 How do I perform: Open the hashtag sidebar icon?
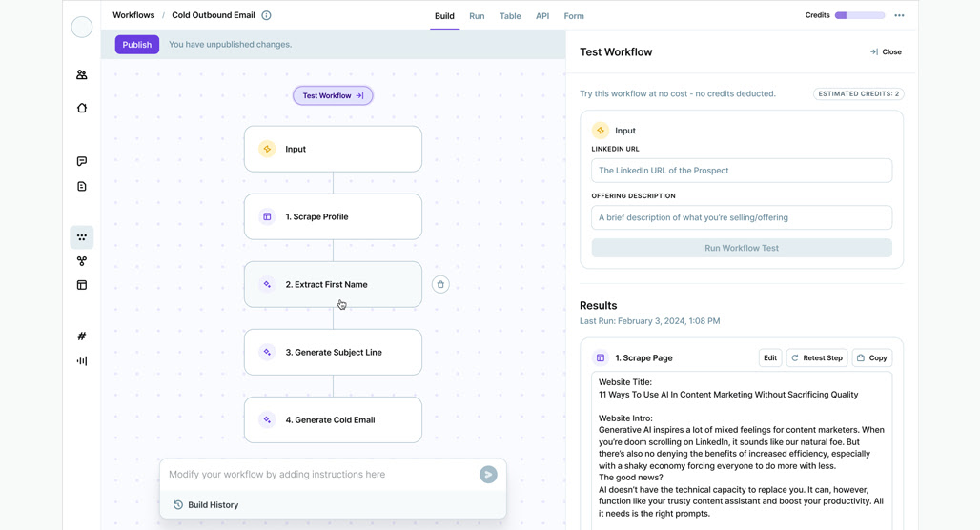coord(82,336)
